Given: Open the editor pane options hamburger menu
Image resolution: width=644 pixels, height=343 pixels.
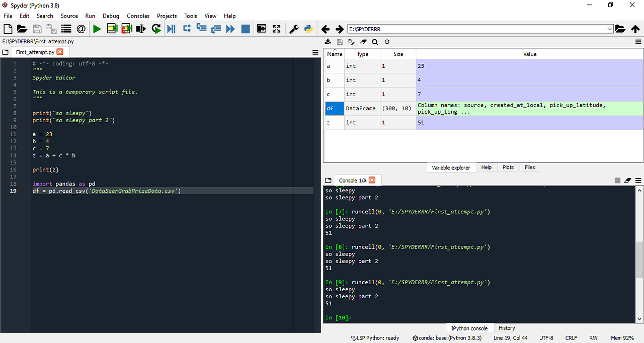Looking at the screenshot, I should pos(316,52).
